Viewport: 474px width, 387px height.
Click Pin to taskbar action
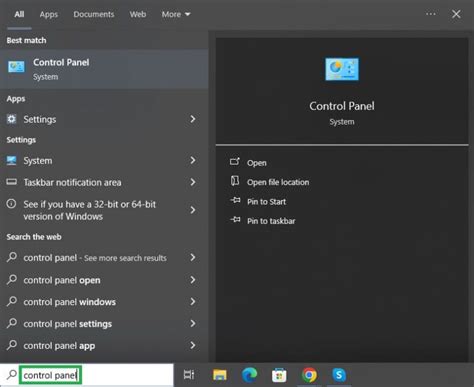point(271,221)
